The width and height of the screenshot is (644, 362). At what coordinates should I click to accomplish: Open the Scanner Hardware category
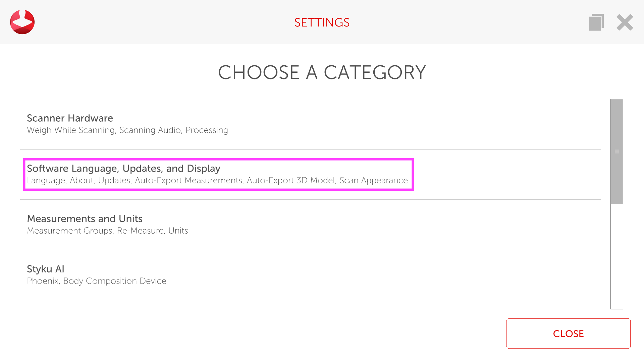pos(70,118)
